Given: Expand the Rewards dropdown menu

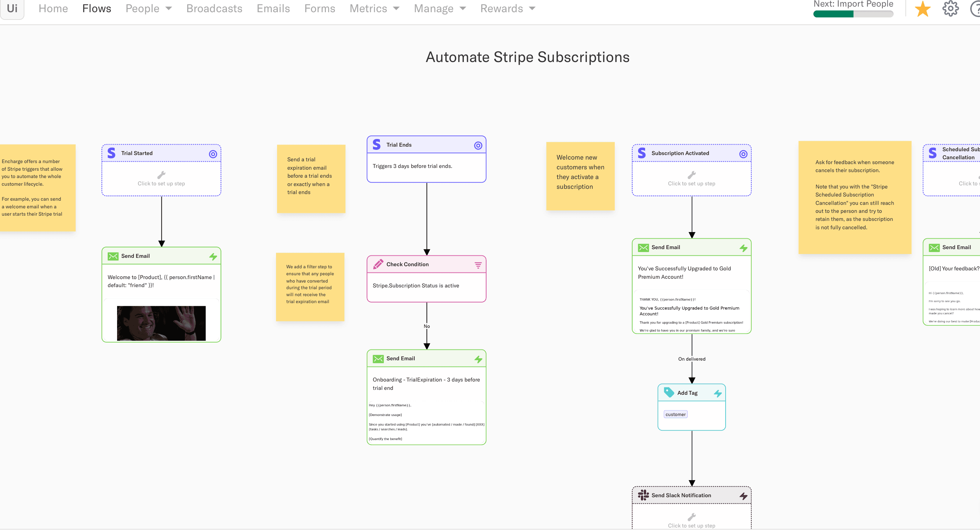Looking at the screenshot, I should pos(507,8).
